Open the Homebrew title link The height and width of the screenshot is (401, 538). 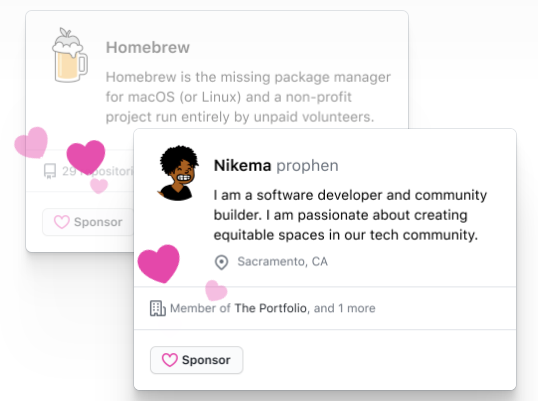tap(148, 47)
